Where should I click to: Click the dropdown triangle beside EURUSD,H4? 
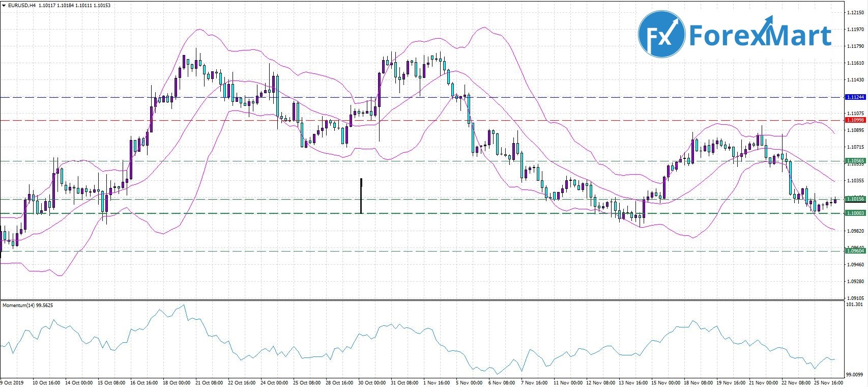click(4, 5)
